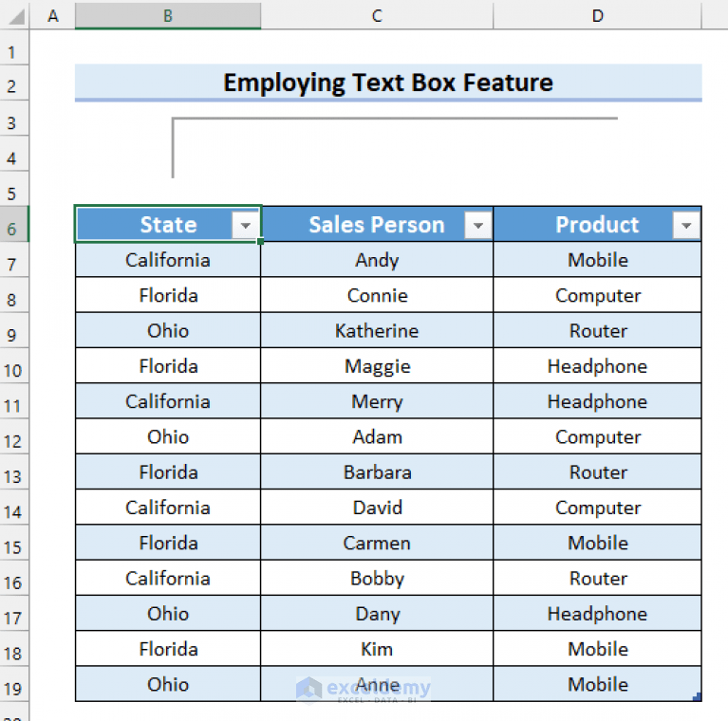Select Computer in row 12
This screenshot has height=721, width=728.
click(598, 436)
